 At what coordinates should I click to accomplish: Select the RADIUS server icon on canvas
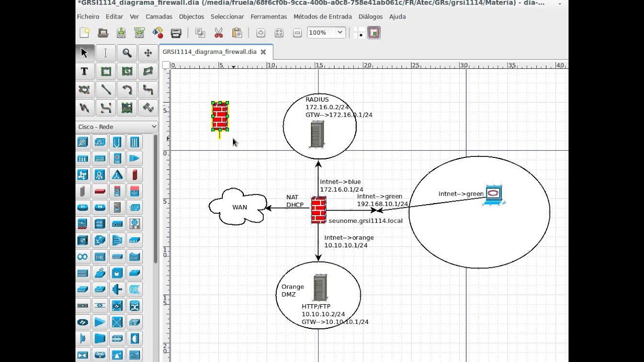click(317, 134)
